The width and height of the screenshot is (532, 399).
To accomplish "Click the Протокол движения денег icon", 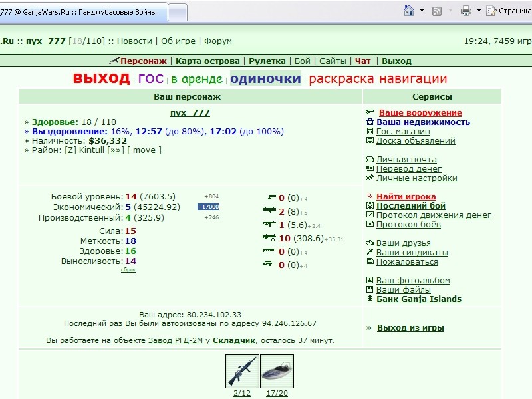I will click(370, 215).
